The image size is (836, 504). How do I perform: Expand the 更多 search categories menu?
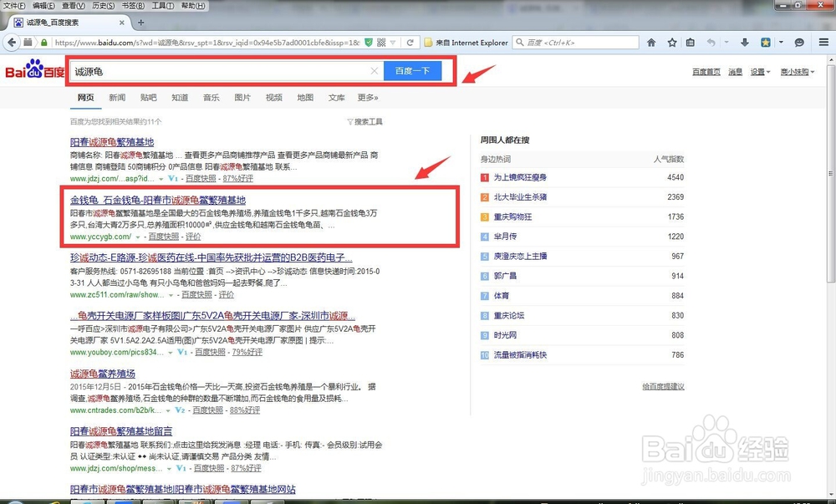[368, 97]
